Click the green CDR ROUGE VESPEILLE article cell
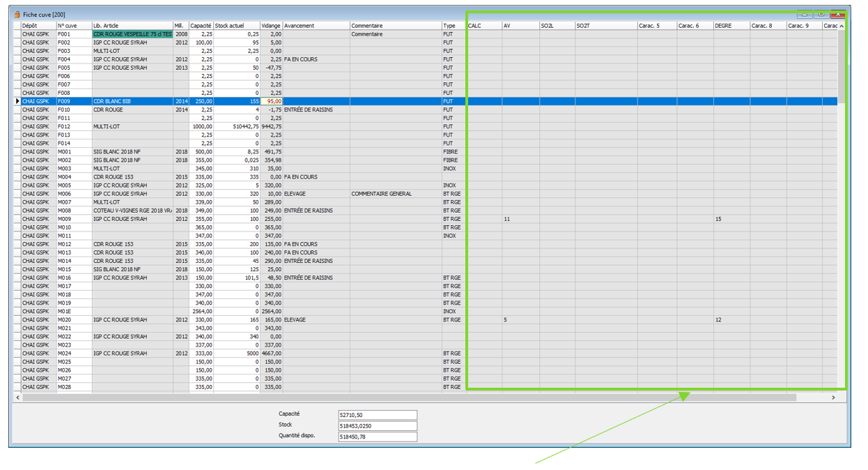The height and width of the screenshot is (470, 868). [132, 34]
